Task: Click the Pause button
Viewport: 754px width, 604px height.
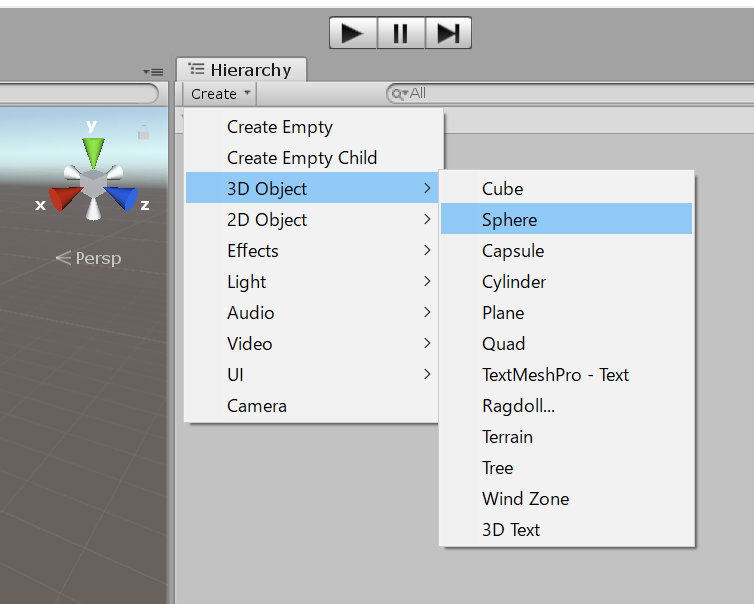Action: 401,33
